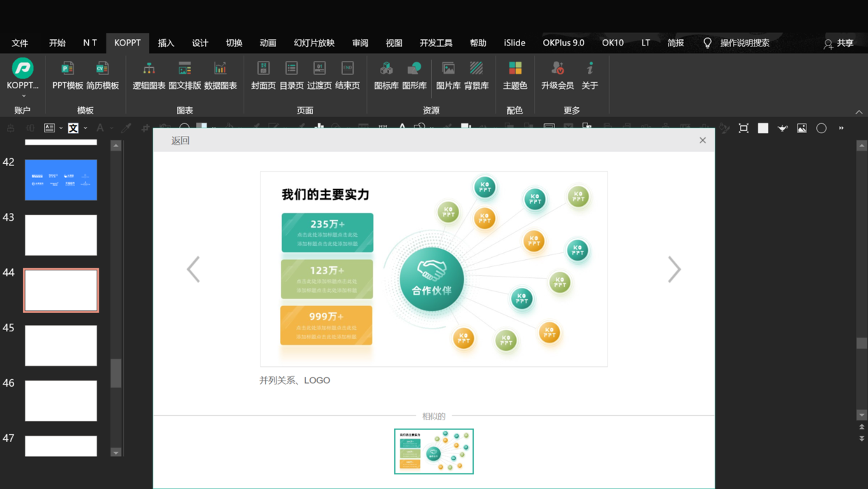Switch to the 动画 tab

(268, 43)
